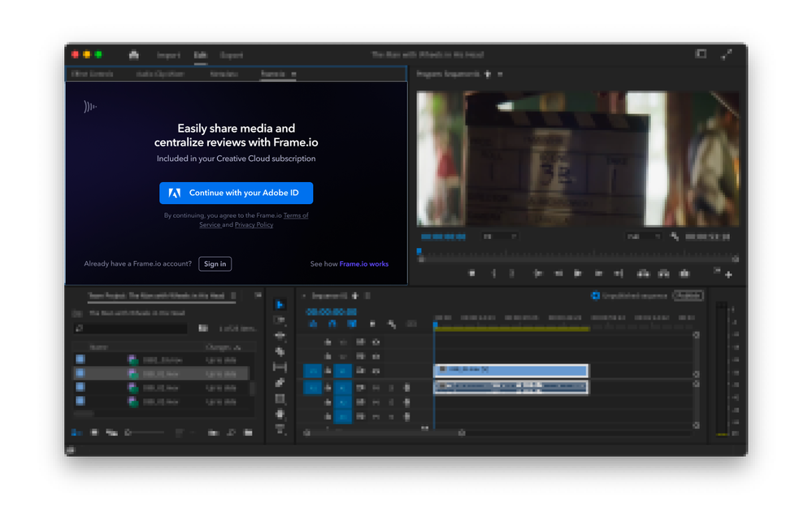This screenshot has width=812, height=522.
Task: Select the Slip tool
Action: 280,368
